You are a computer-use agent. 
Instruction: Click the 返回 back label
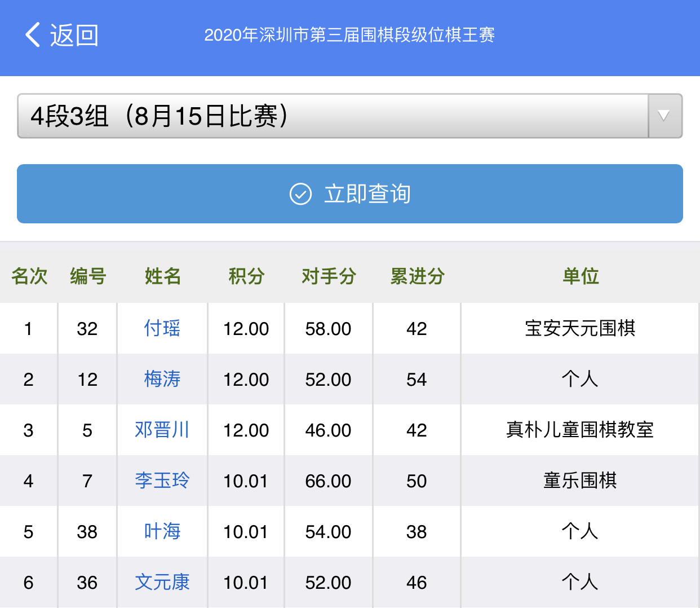[74, 36]
